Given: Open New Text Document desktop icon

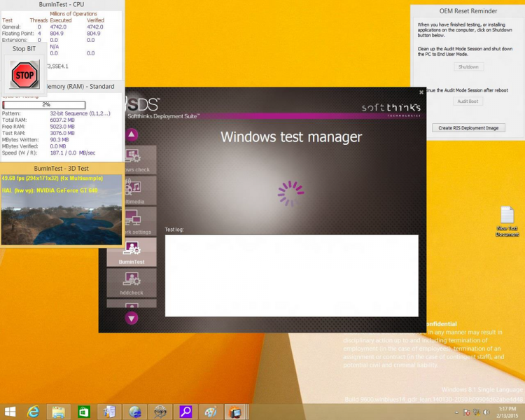Looking at the screenshot, I should (507, 221).
